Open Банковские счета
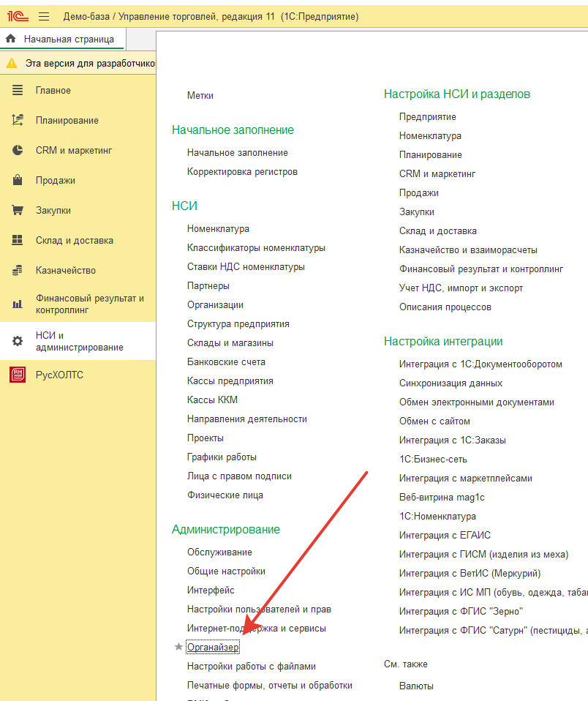588x701 pixels. point(226,361)
